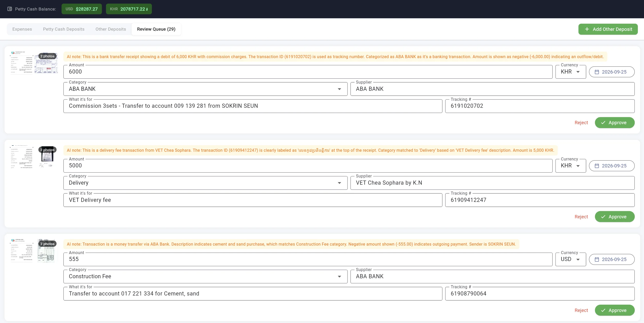Expand the Delivery Category dropdown
This screenshot has width=644, height=323.
pos(205,183)
